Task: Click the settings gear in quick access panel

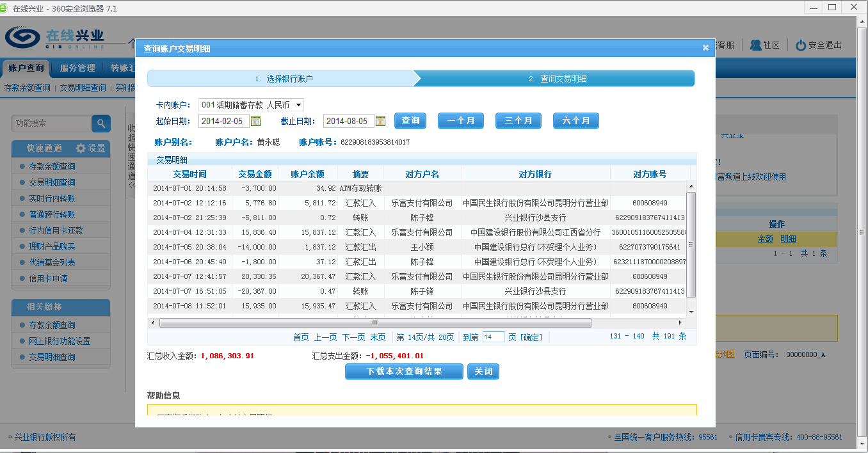Action: (x=81, y=148)
